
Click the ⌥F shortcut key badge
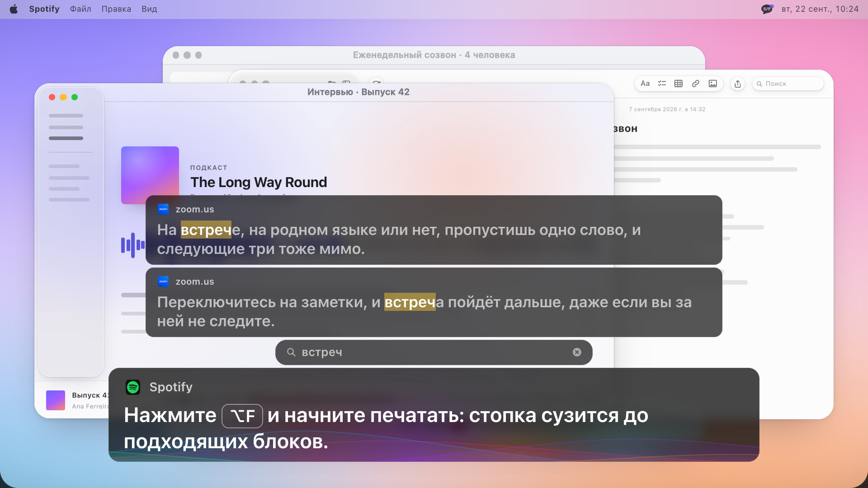point(242,416)
